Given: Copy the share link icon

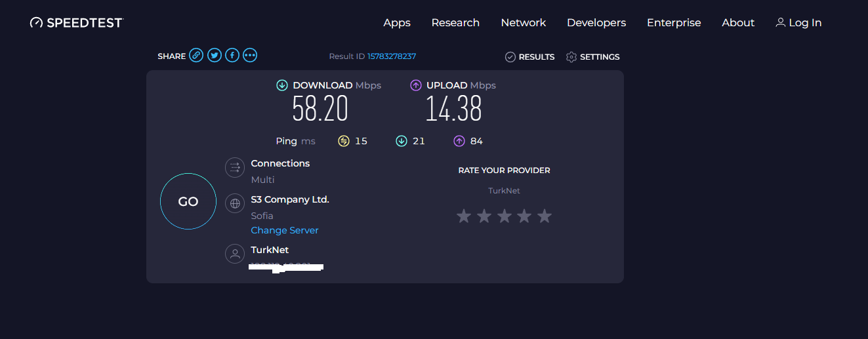Looking at the screenshot, I should tap(196, 56).
